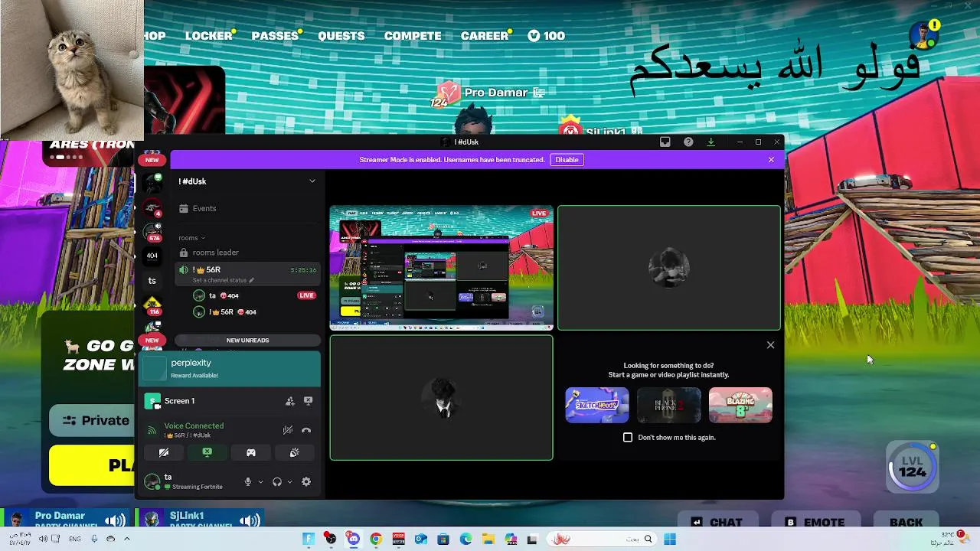Open the 404 server icon

pos(152,256)
